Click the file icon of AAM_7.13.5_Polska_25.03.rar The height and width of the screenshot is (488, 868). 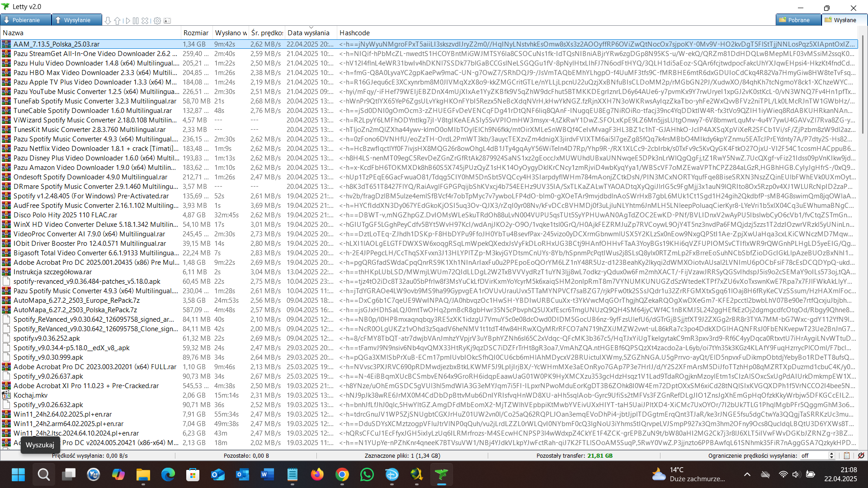click(6, 44)
